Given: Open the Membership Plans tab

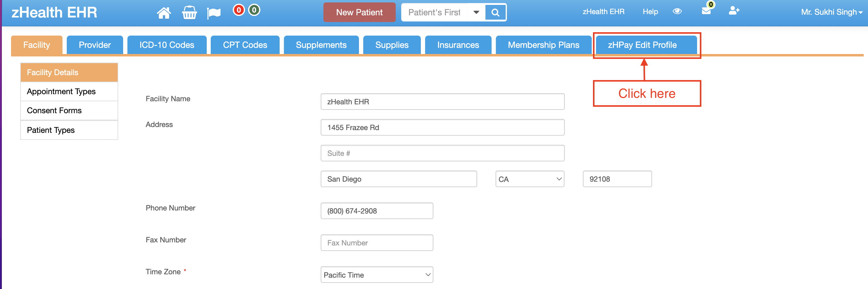Looking at the screenshot, I should (x=544, y=45).
